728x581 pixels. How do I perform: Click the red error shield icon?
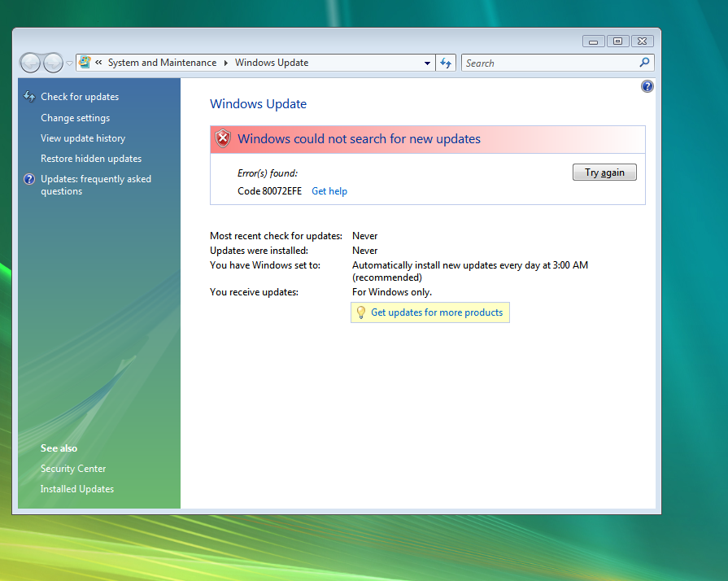coord(223,139)
